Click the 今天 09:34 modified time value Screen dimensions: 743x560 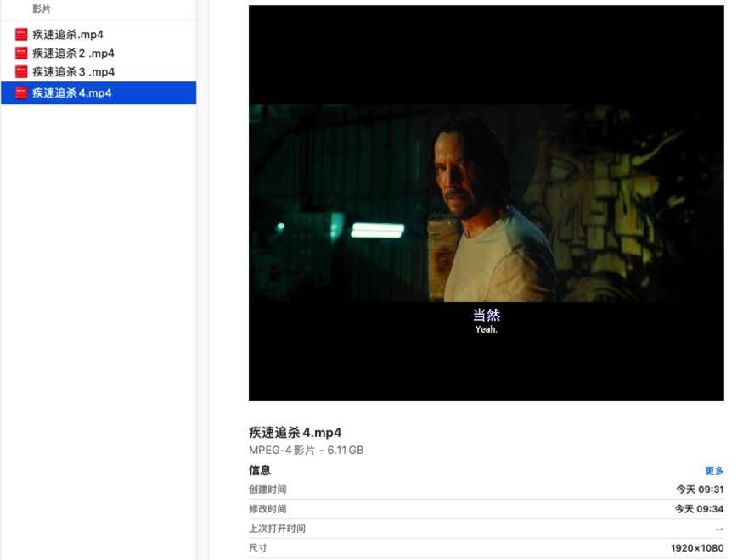[700, 509]
